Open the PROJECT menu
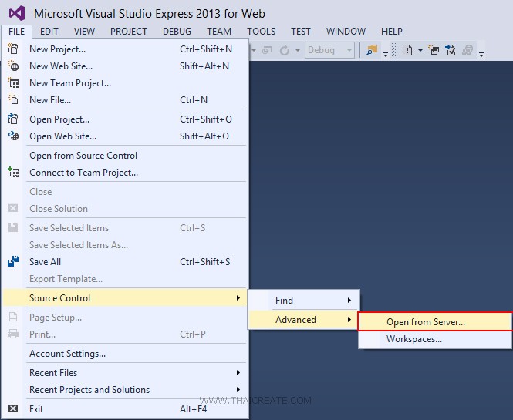The height and width of the screenshot is (420, 513). click(129, 32)
